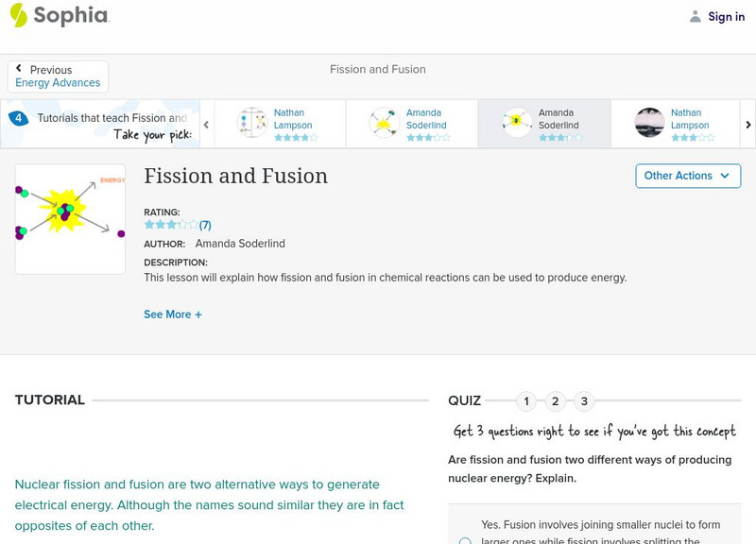The height and width of the screenshot is (544, 756).
Task: Jump to quiz question 1
Action: pos(526,401)
